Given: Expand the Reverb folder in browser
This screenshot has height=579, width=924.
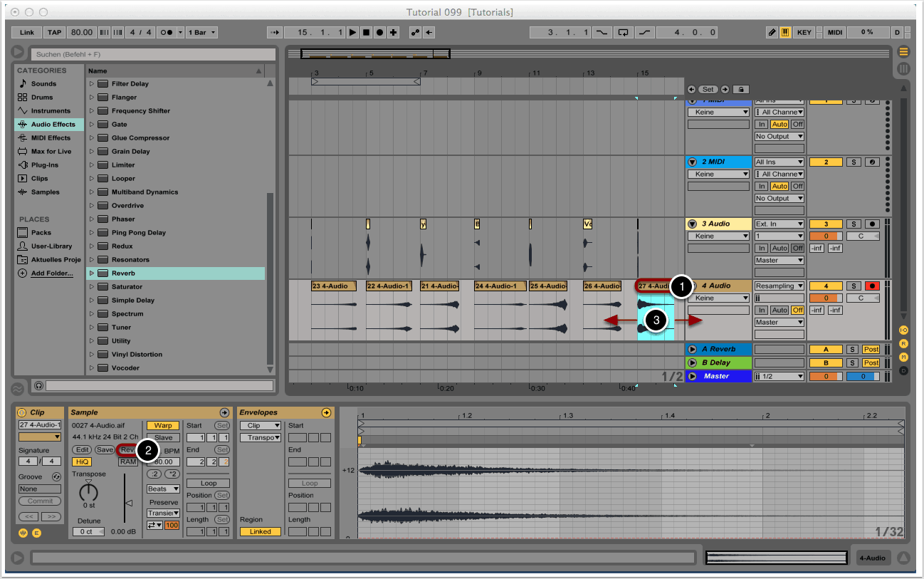Looking at the screenshot, I should click(92, 273).
